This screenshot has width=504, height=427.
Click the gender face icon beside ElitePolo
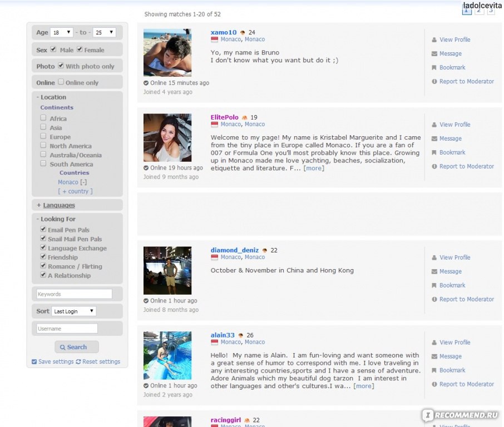point(245,118)
